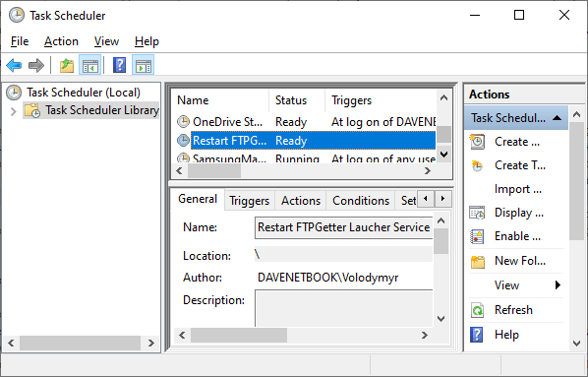Click the Task Scheduler (Local) clock icon
The image size is (588, 377).
click(14, 93)
